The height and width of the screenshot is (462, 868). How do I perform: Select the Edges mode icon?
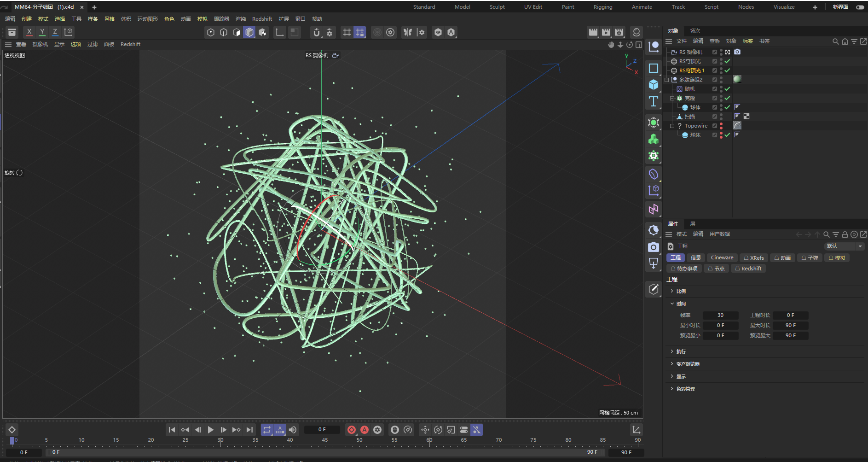[x=224, y=32]
